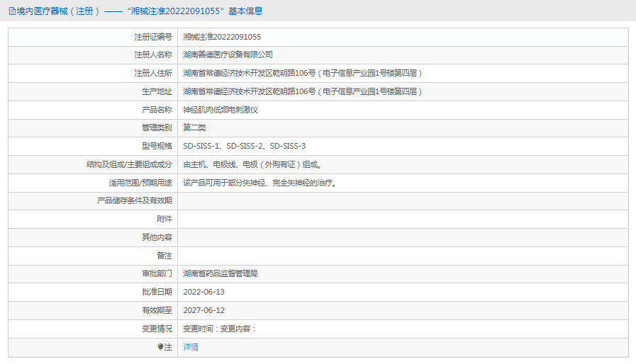This screenshot has width=636, height=364.
Task: Click the document icon beside 境内医疗器械 header
Action: click(12, 11)
